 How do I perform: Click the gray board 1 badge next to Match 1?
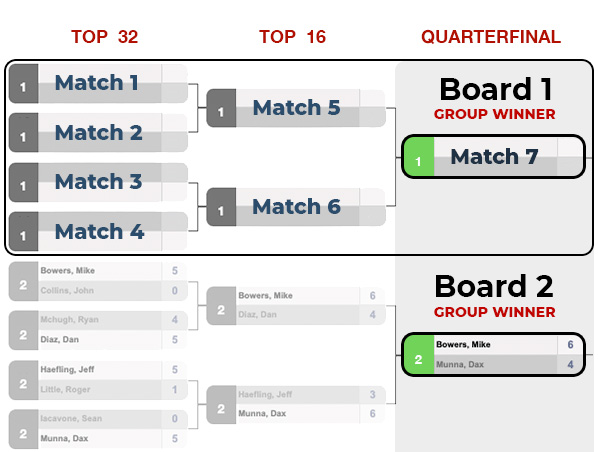click(x=23, y=84)
